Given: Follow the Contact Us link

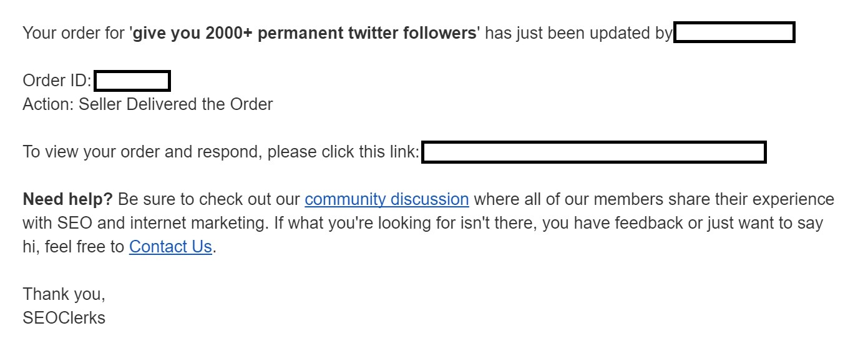Looking at the screenshot, I should [170, 247].
